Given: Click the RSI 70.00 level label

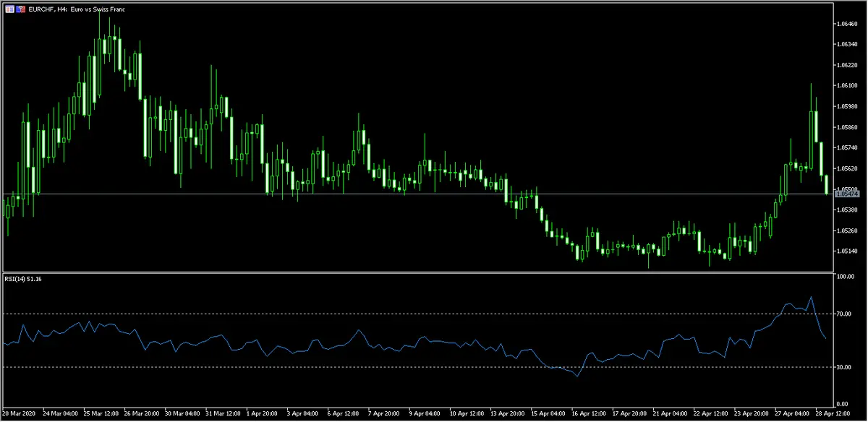Looking at the screenshot, I should (x=843, y=314).
